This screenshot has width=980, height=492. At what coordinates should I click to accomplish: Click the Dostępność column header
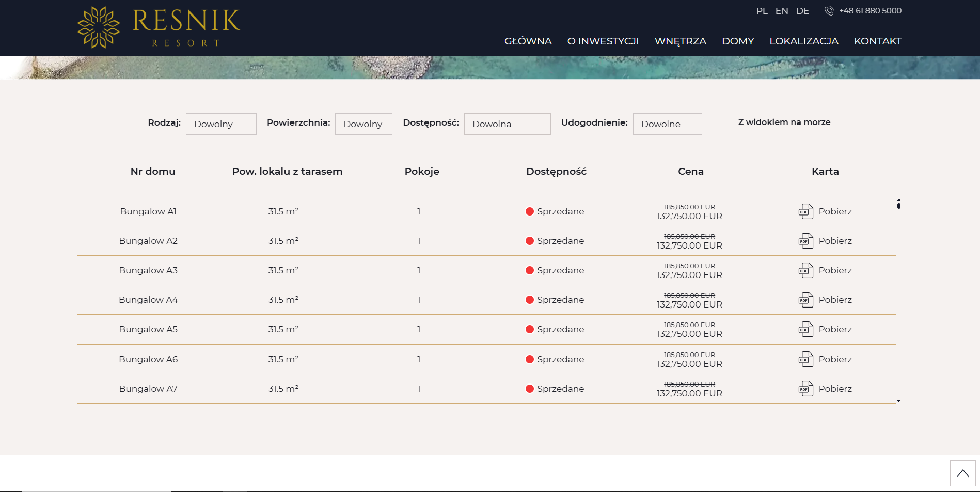[557, 172]
